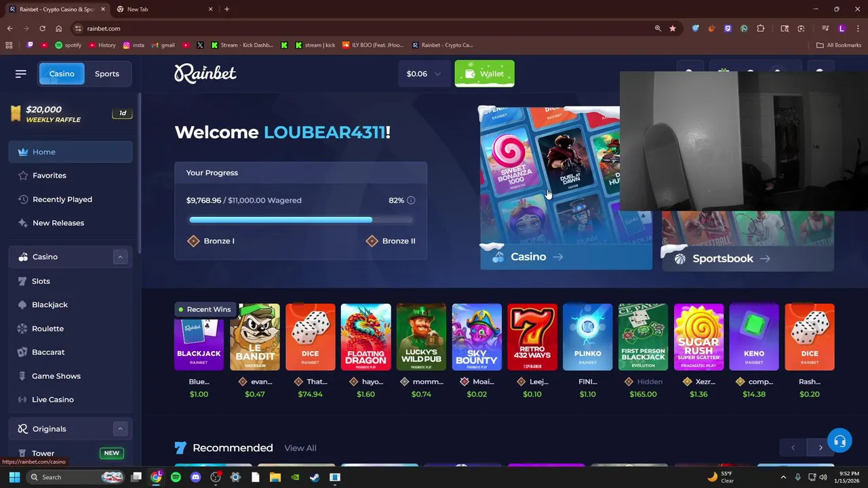Open the X bookmark icon
Image resolution: width=868 pixels, height=488 pixels.
[200, 45]
